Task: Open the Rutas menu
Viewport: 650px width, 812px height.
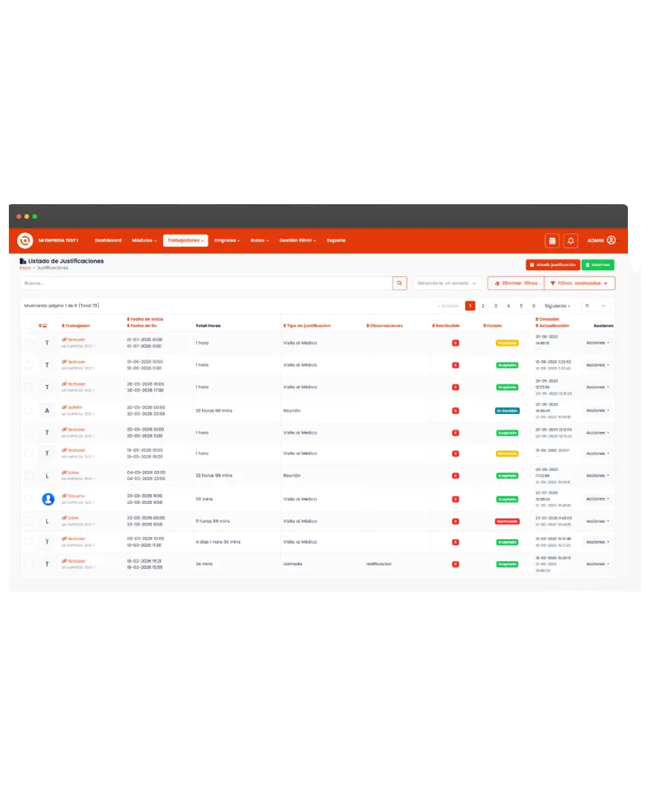Action: [x=259, y=240]
